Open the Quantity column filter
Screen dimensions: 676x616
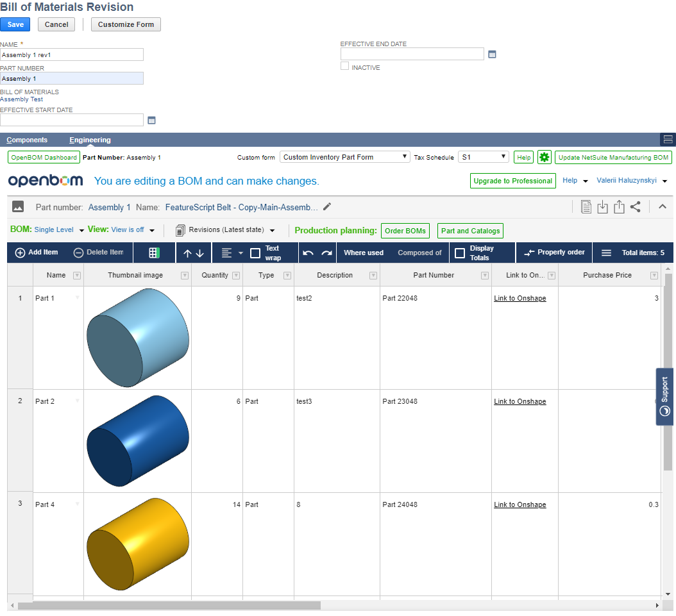[236, 275]
